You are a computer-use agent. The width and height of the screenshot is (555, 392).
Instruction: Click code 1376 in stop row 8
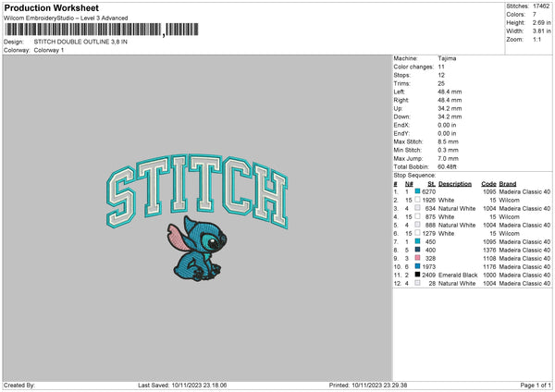point(489,250)
